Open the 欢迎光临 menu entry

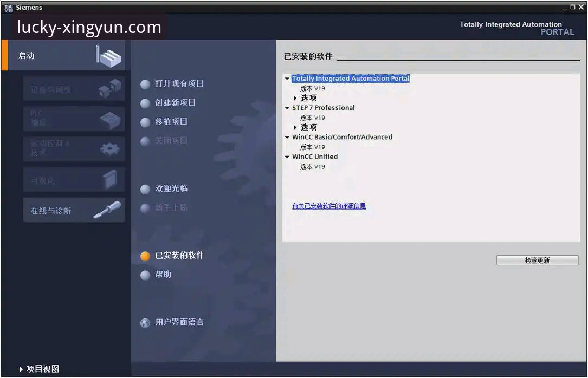171,188
